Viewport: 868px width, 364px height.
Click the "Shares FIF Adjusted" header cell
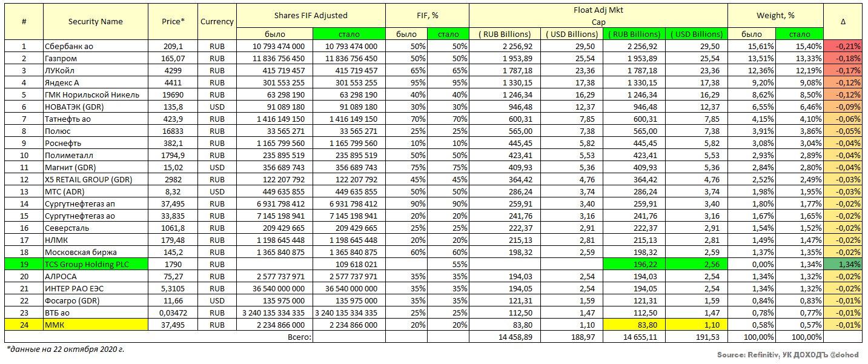310,15
